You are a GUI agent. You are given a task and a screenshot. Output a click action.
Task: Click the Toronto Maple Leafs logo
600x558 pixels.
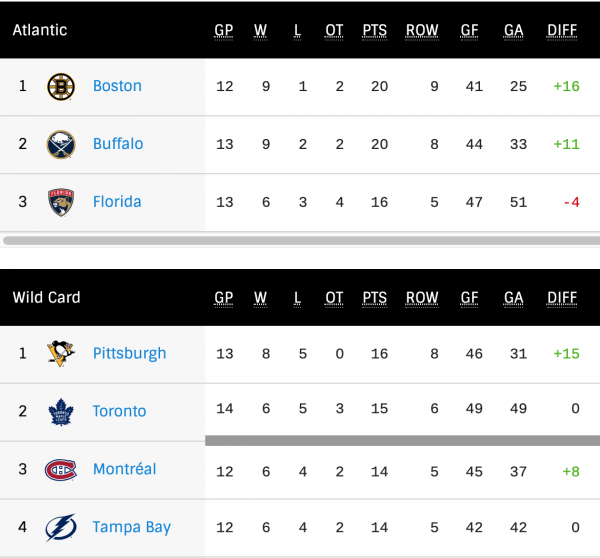click(61, 411)
